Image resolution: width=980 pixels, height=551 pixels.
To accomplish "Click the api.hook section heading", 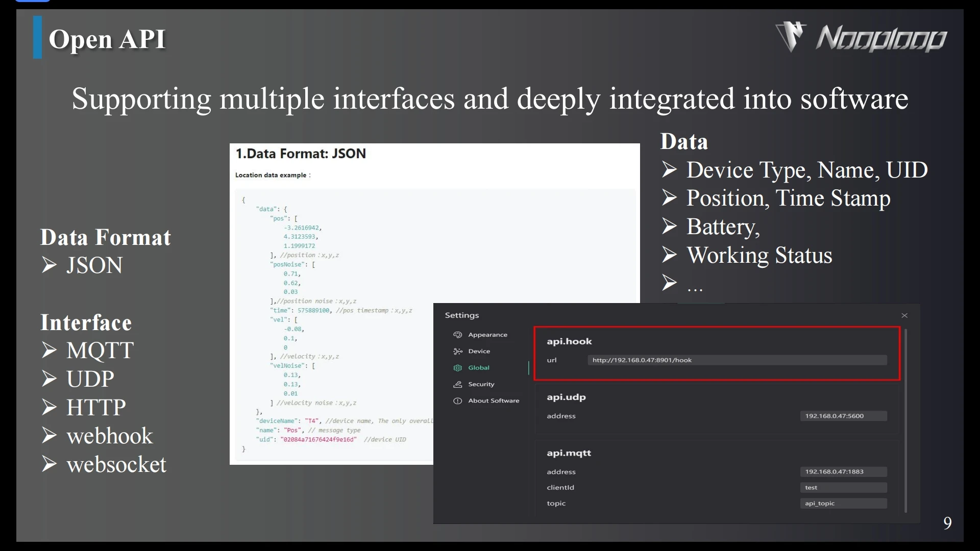I will click(569, 341).
